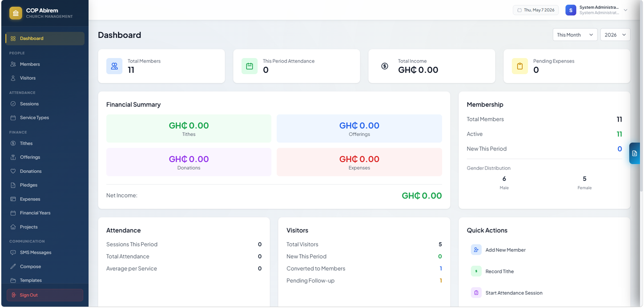Click the Tithes coin icon in sidebar
Viewport: 644px width, 308px height.
[x=13, y=144]
